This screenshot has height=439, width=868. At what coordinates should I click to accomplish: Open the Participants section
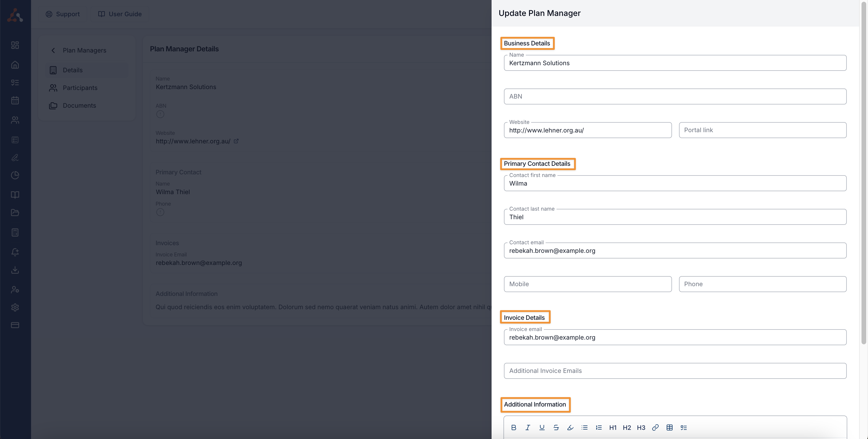pyautogui.click(x=80, y=88)
